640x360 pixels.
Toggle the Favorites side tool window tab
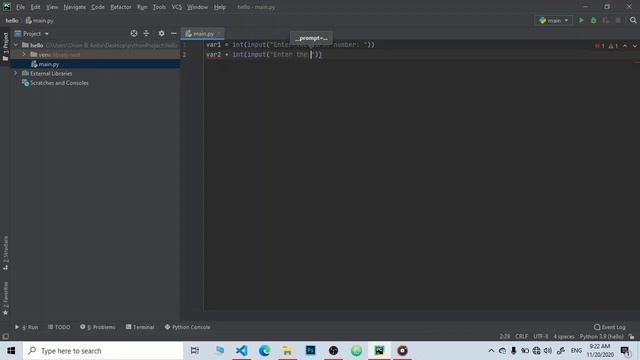coord(5,299)
